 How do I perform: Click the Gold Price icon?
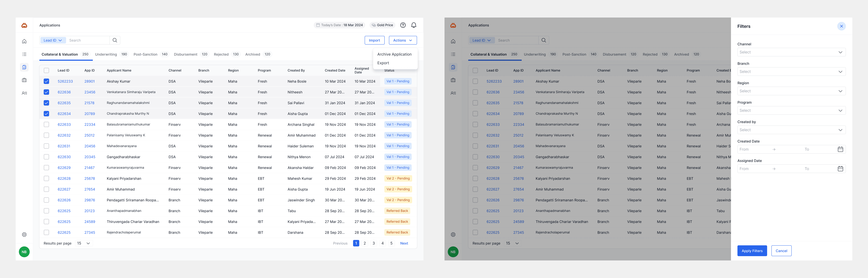tap(374, 25)
